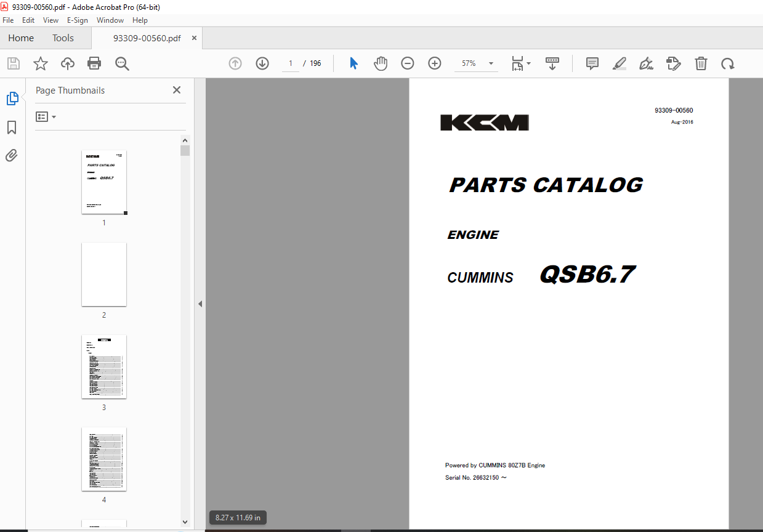The image size is (763, 532).
Task: Click the thumbnails scrollbar handle
Action: 185,151
